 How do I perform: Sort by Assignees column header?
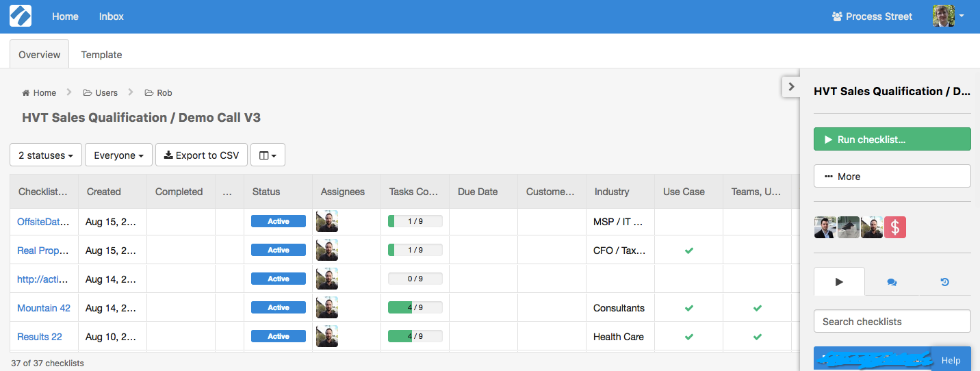coord(346,192)
